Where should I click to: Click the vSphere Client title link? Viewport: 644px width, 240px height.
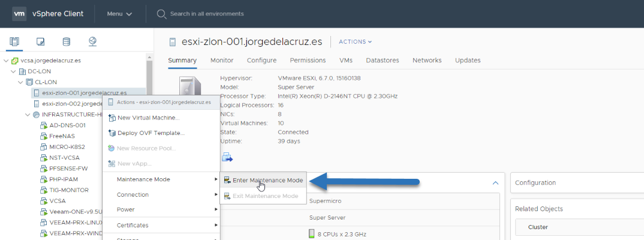pyautogui.click(x=58, y=14)
